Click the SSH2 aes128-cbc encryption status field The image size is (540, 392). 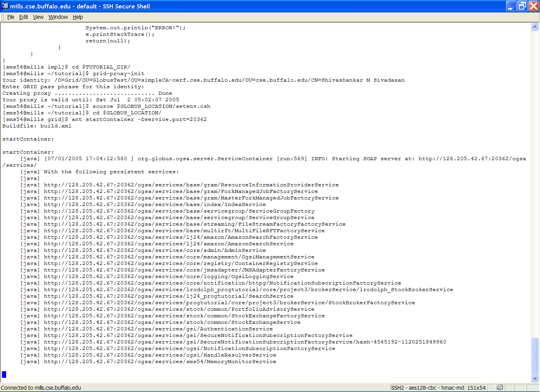(427, 387)
